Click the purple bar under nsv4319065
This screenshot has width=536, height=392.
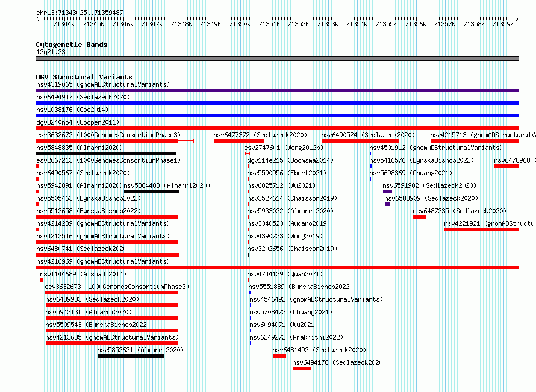[277, 90]
